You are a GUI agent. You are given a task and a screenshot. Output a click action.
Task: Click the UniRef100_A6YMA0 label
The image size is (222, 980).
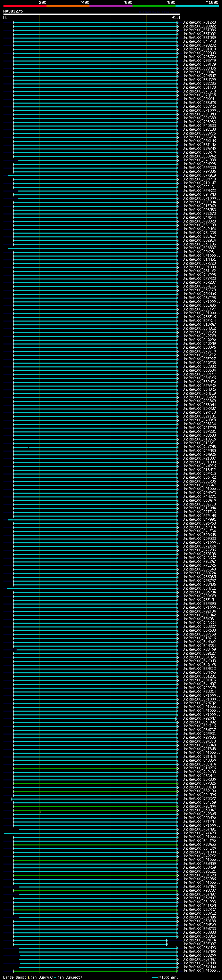(199, 967)
